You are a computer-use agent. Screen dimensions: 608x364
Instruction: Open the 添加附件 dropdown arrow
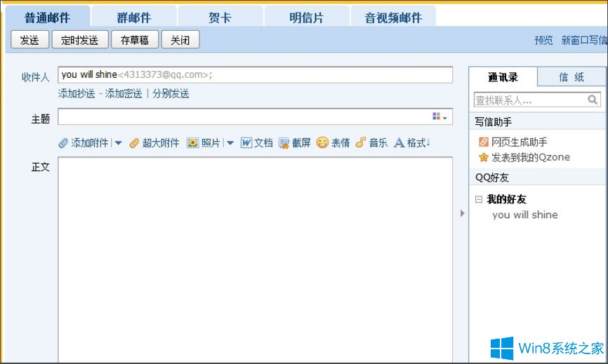(x=118, y=143)
